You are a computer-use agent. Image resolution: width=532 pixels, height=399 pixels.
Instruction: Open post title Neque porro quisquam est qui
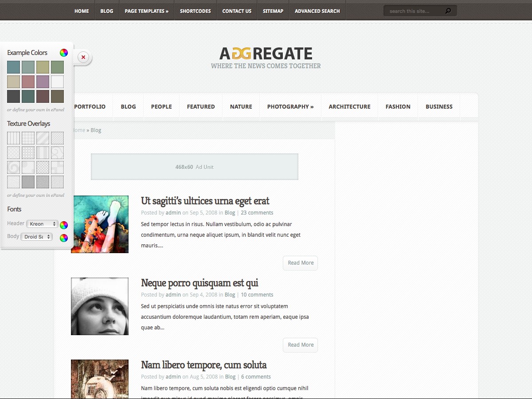pos(199,283)
